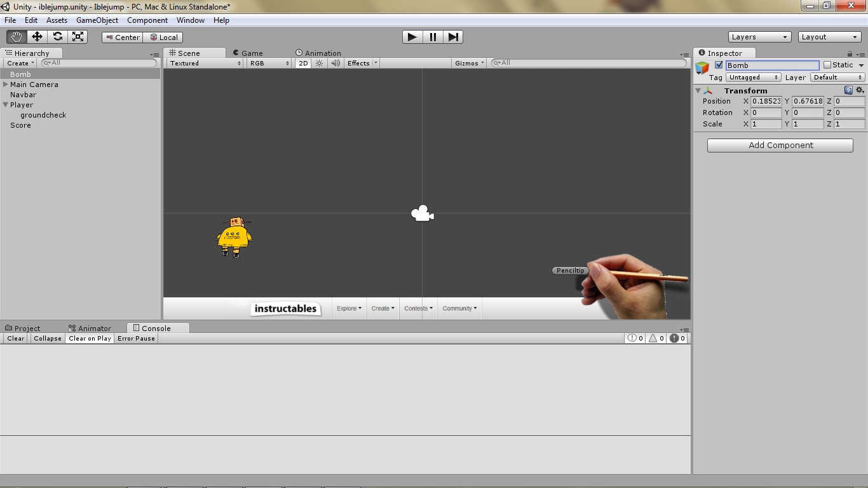Image resolution: width=868 pixels, height=488 pixels.
Task: Open the Textured draw mode dropdown
Action: [205, 63]
